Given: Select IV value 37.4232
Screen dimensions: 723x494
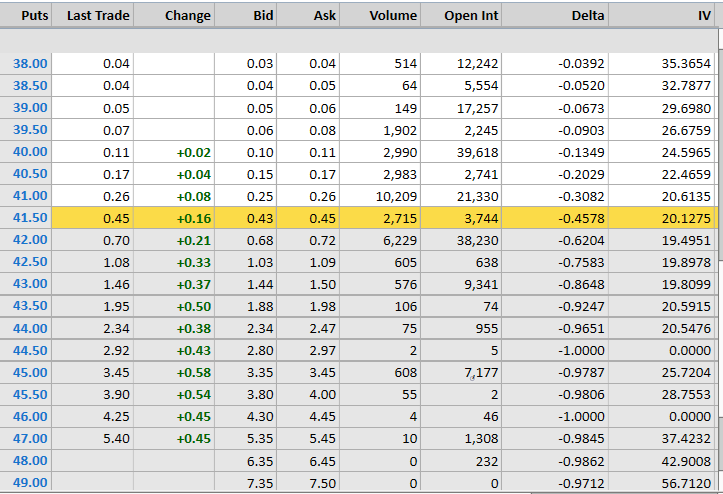Looking at the screenshot, I should [686, 439].
